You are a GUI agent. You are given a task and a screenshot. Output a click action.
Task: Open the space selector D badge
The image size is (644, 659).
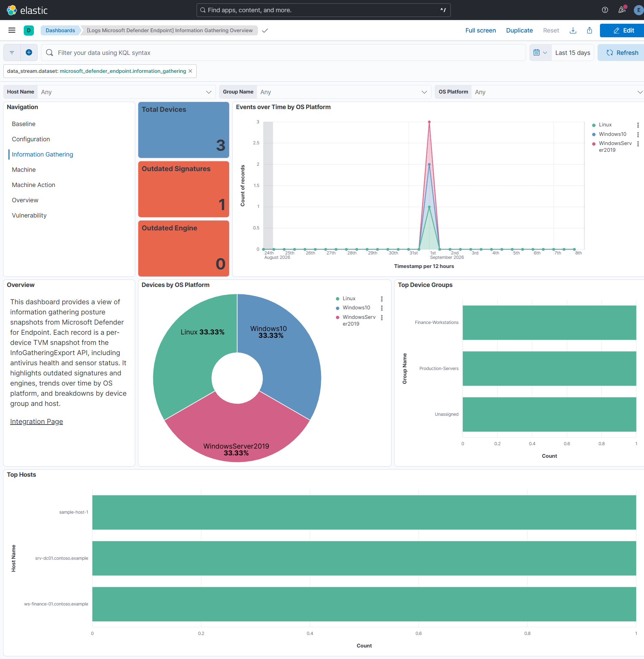coord(29,30)
